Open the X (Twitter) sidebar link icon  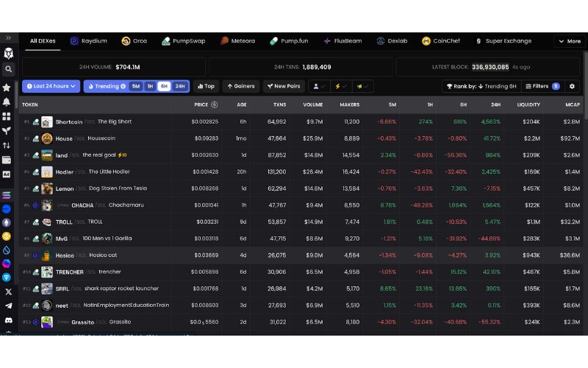[x=8, y=291]
